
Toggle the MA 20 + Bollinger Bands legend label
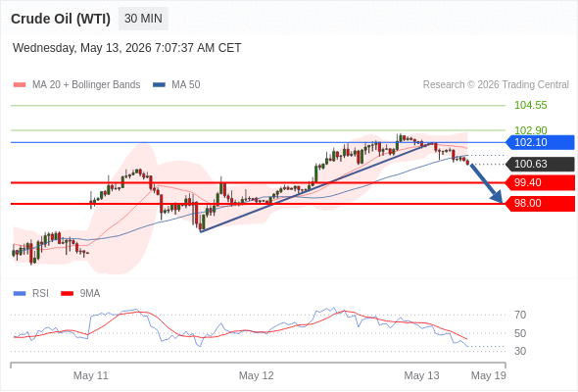pyautogui.click(x=86, y=85)
